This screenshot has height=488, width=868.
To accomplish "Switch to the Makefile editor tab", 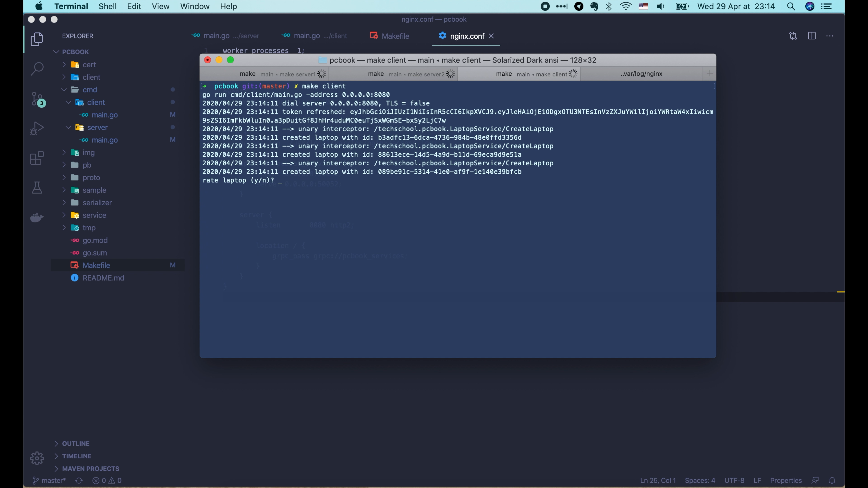I will point(395,36).
